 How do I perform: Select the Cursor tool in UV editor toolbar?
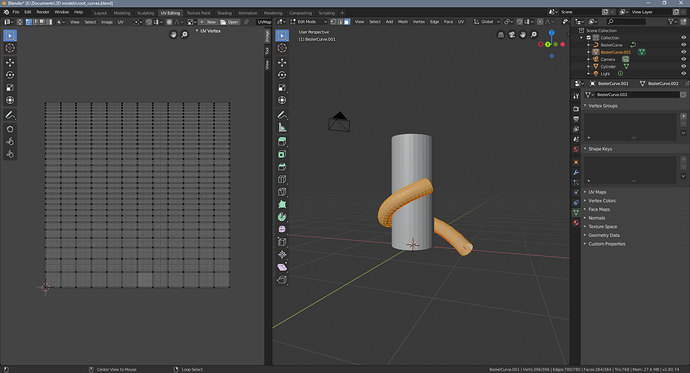point(10,48)
